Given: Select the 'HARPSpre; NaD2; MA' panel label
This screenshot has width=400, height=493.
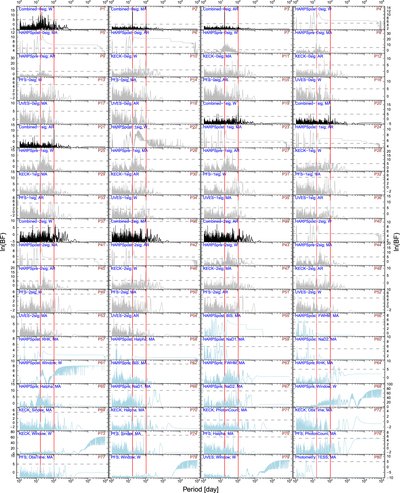Looking at the screenshot, I should [x=223, y=386].
